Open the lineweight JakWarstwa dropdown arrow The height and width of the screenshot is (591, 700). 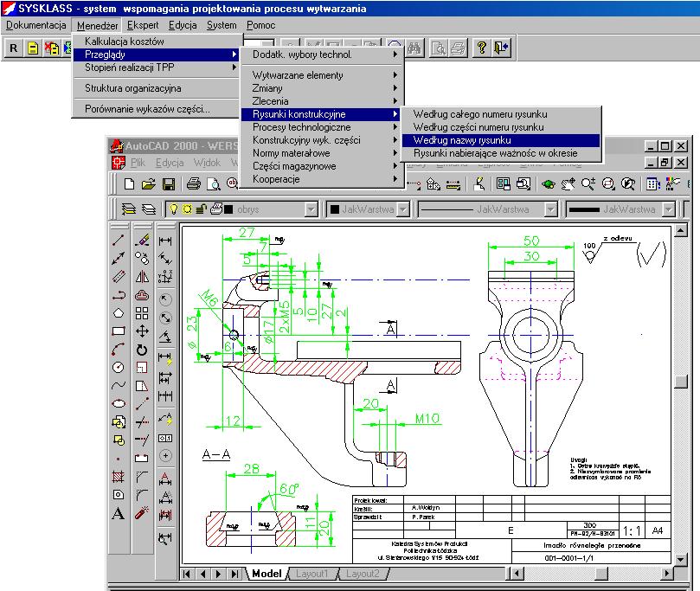[x=668, y=209]
